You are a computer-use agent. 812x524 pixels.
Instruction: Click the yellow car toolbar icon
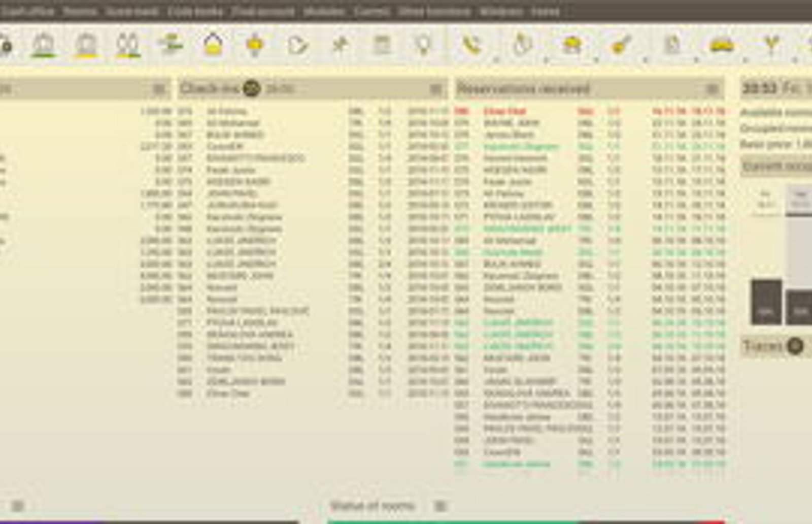click(x=721, y=45)
